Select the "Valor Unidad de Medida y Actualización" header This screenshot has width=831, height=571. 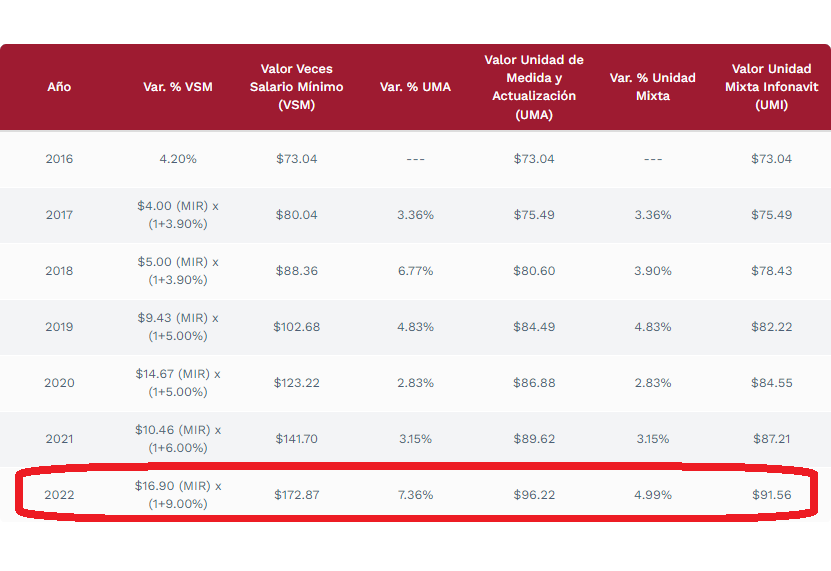(534, 87)
